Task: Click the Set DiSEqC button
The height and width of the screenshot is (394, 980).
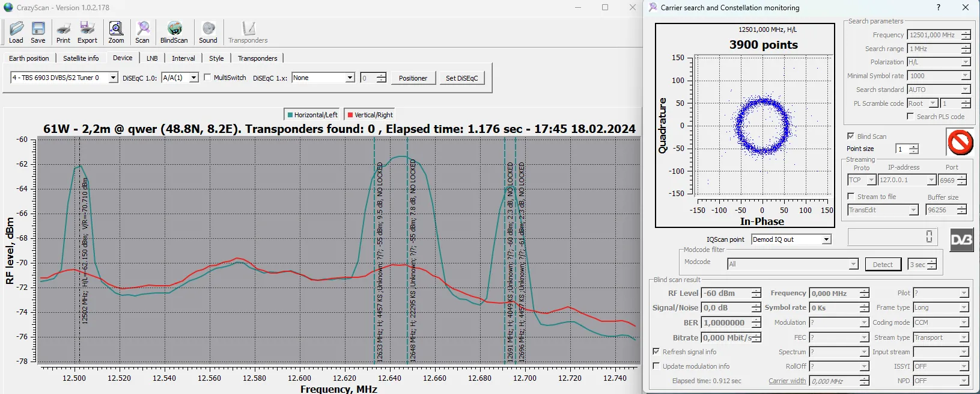Action: tap(461, 78)
